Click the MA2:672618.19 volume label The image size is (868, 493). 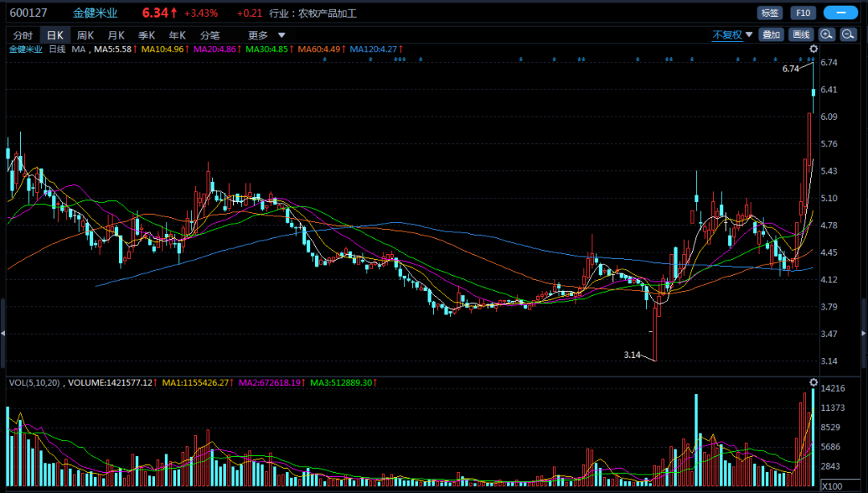269,383
